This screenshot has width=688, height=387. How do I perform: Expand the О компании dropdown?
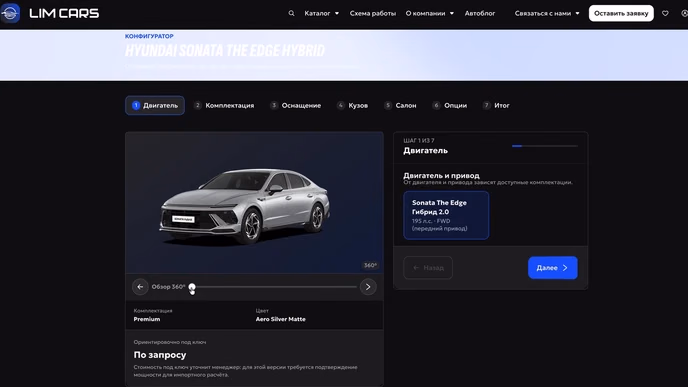click(x=430, y=13)
